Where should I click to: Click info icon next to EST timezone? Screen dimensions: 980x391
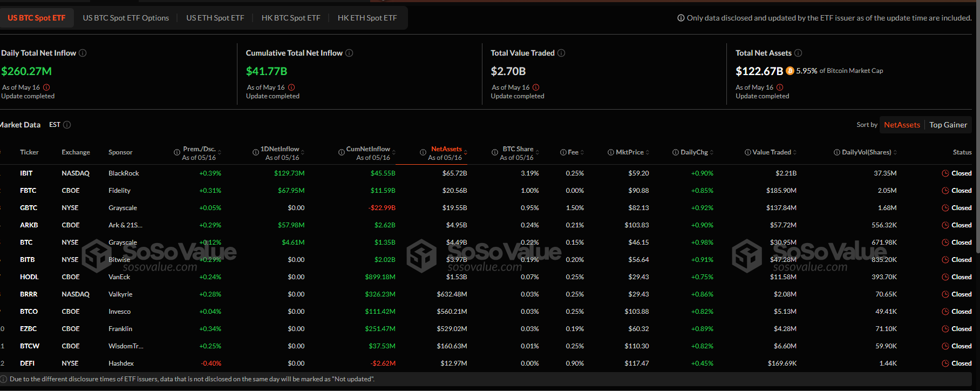67,125
